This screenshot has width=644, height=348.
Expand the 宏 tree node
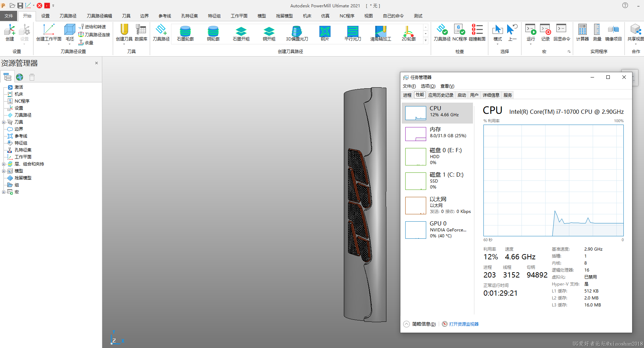click(4, 192)
